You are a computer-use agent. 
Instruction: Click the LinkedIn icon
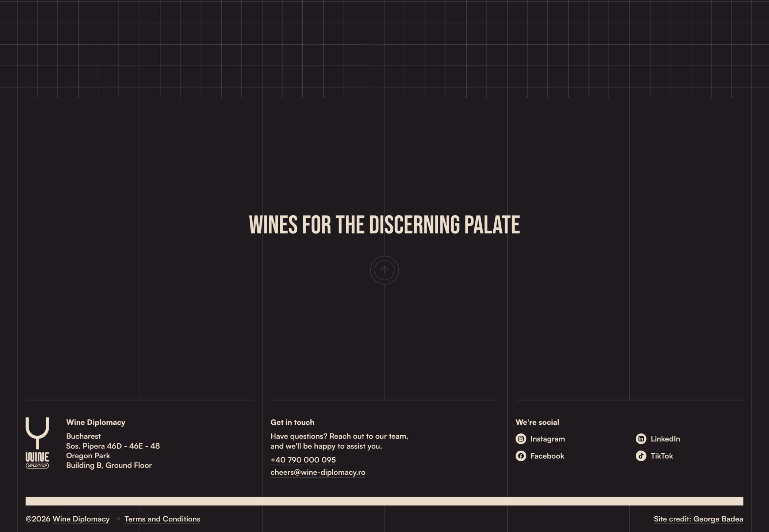[641, 439]
